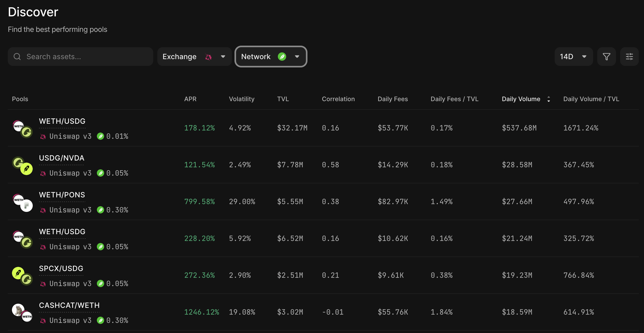Screen dimensions: 644x333
Task: Open the Network dropdown
Action: click(271, 57)
